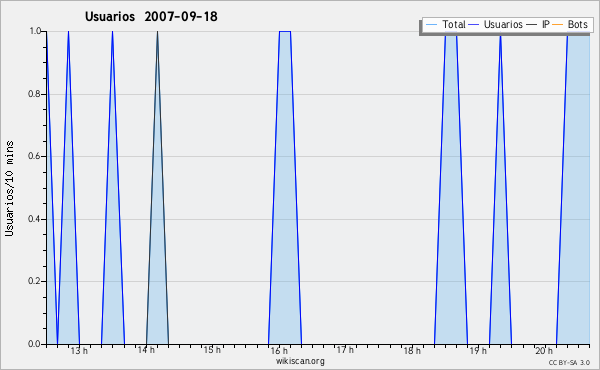Click the 'Usuarios/10 mins' y-axis title

coord(9,189)
